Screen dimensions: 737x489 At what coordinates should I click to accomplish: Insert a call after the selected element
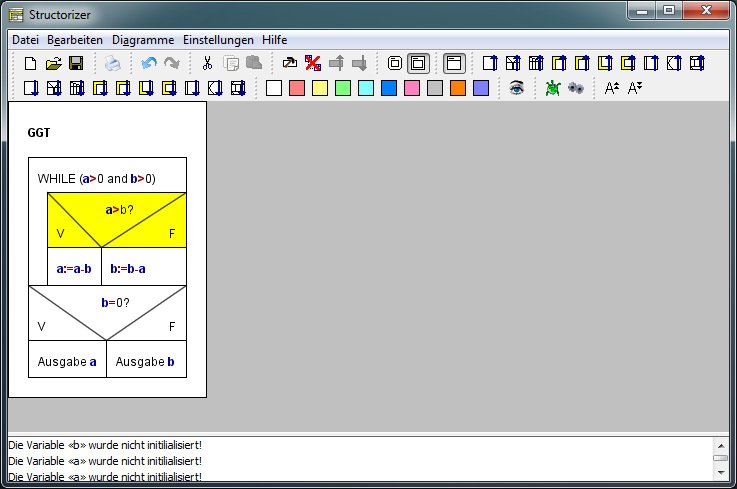[x=192, y=88]
